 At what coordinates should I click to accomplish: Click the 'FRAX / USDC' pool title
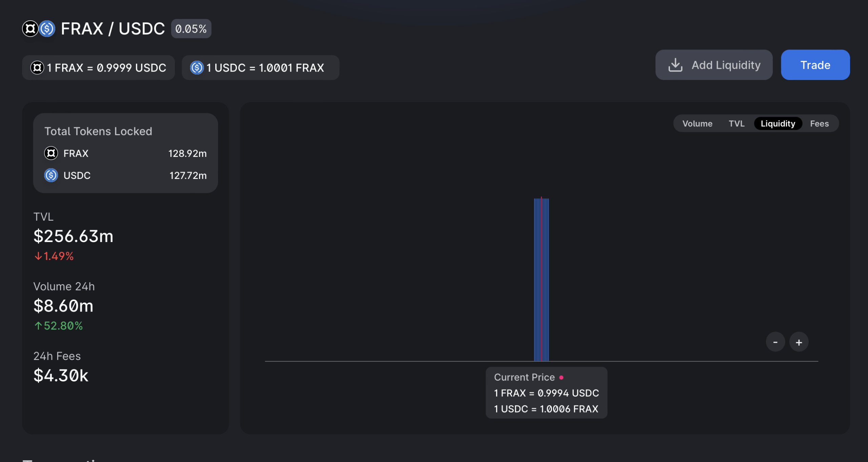click(x=113, y=29)
